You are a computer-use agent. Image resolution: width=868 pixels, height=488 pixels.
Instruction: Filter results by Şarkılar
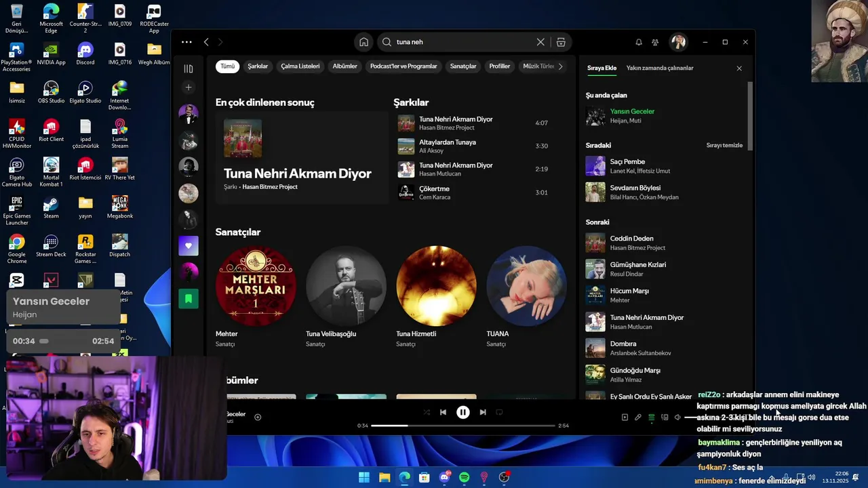coord(258,66)
